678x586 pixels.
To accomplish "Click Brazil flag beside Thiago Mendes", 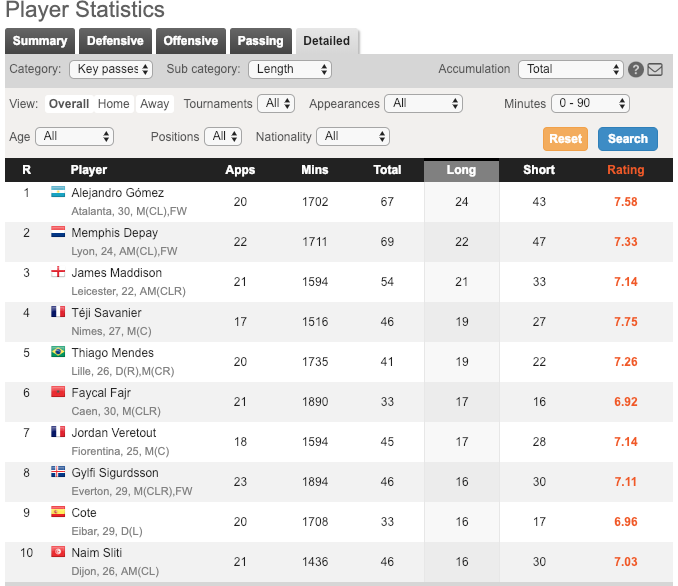I will (58, 352).
